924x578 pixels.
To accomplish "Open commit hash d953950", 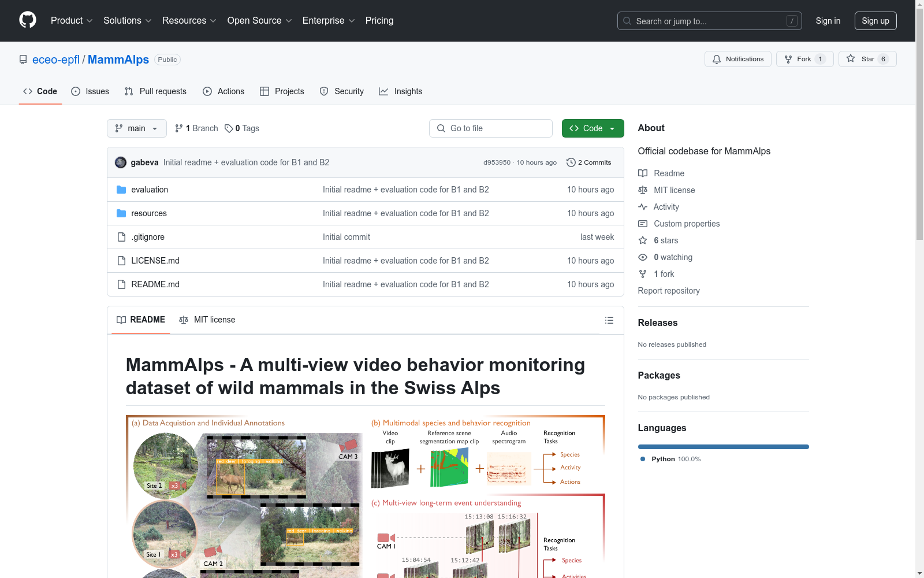I will (x=497, y=162).
